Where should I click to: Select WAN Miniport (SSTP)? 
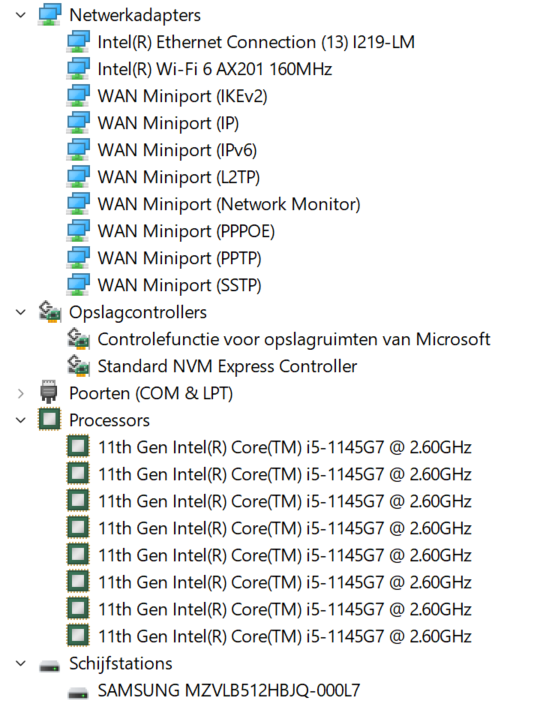179,286
